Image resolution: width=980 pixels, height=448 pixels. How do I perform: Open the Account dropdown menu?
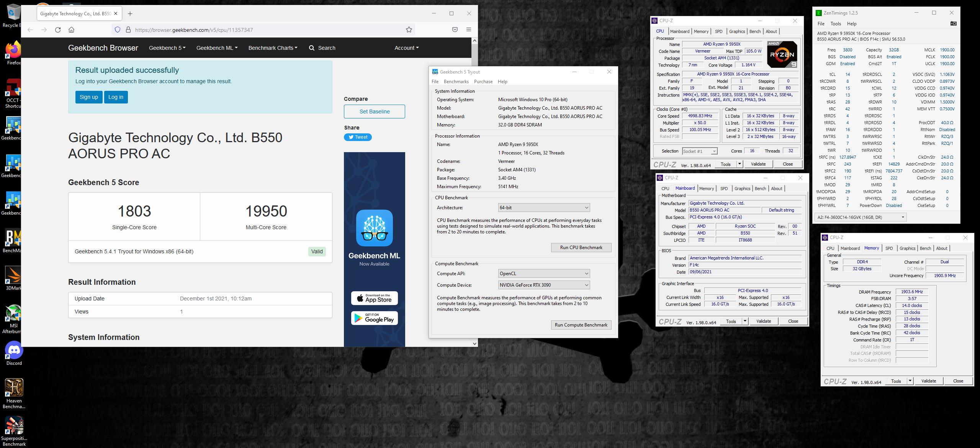pyautogui.click(x=406, y=48)
